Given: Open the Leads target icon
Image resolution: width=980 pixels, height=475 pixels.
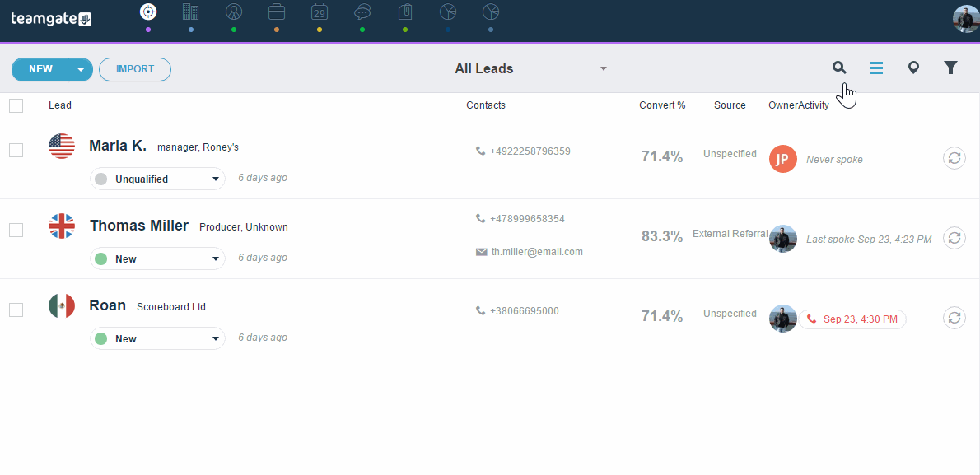Looking at the screenshot, I should pos(148,12).
